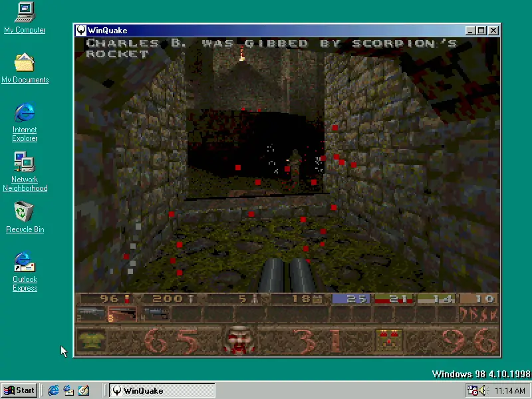
Task: Click the shells ammo box icon
Action: (389, 340)
